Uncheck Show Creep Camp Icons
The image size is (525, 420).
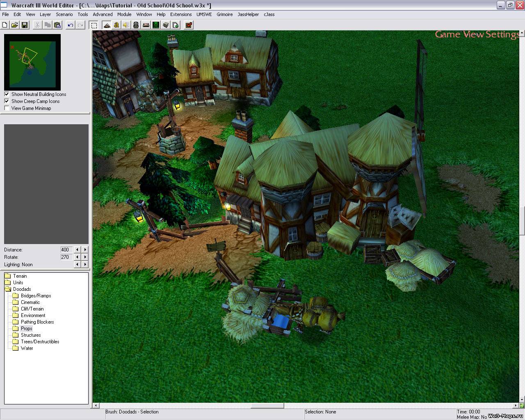click(x=7, y=101)
